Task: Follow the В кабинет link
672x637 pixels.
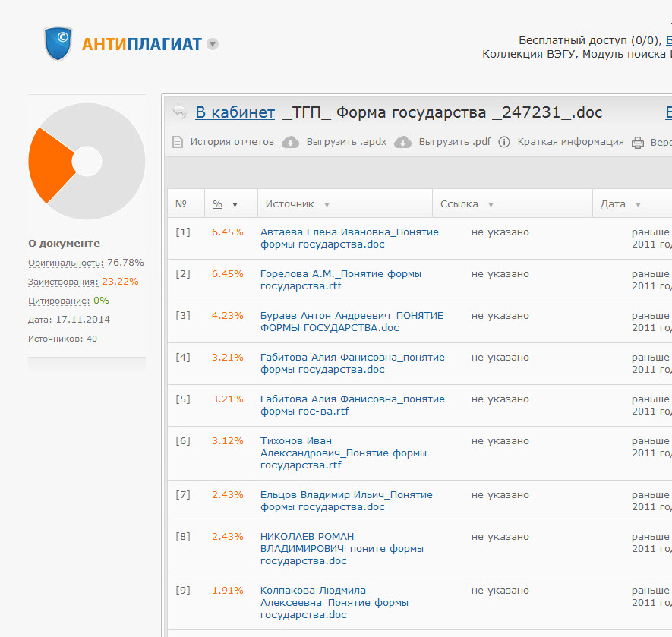Action: click(235, 112)
